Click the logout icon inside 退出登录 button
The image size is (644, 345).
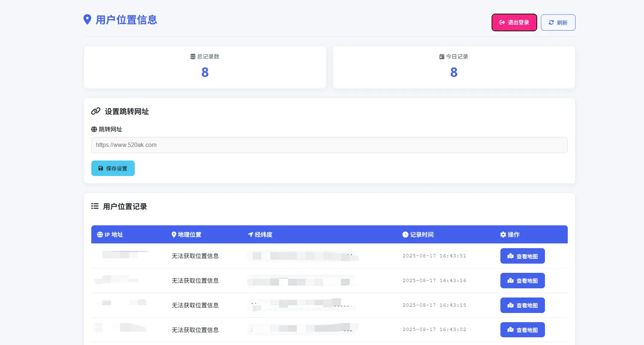[502, 22]
